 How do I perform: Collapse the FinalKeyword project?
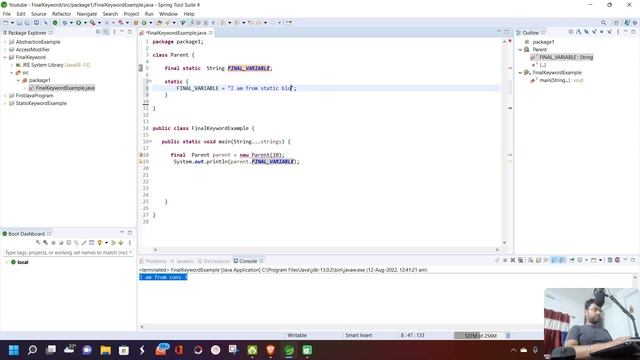(x=5, y=58)
